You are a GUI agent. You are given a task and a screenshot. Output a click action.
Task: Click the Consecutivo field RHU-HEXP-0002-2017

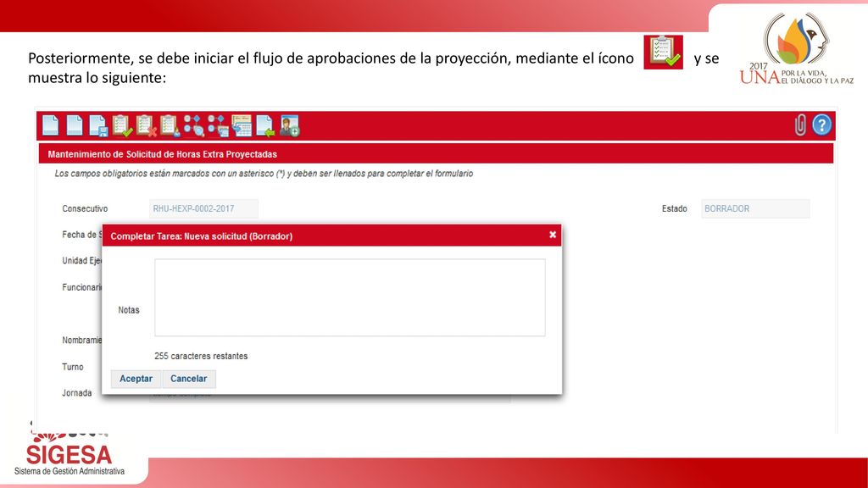203,208
